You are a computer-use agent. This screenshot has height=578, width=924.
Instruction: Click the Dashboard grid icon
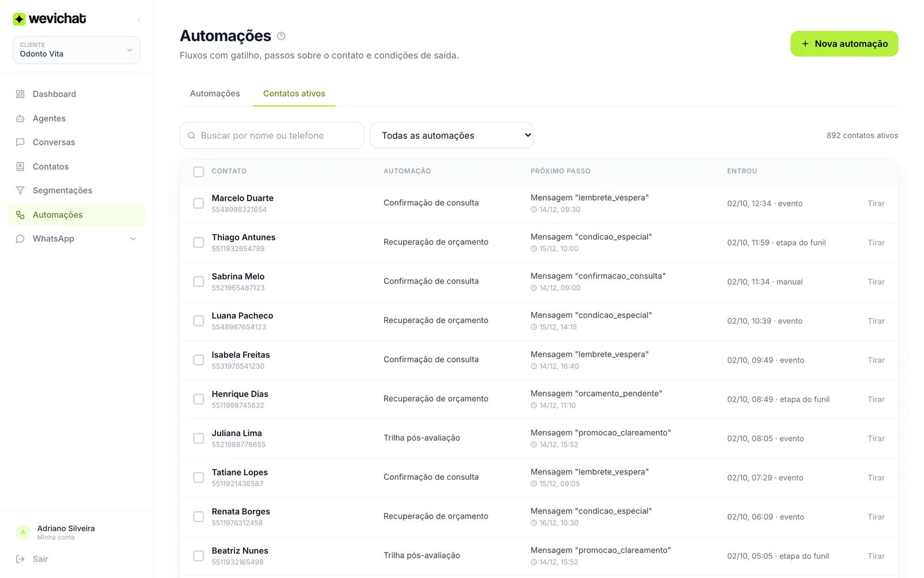(x=20, y=94)
